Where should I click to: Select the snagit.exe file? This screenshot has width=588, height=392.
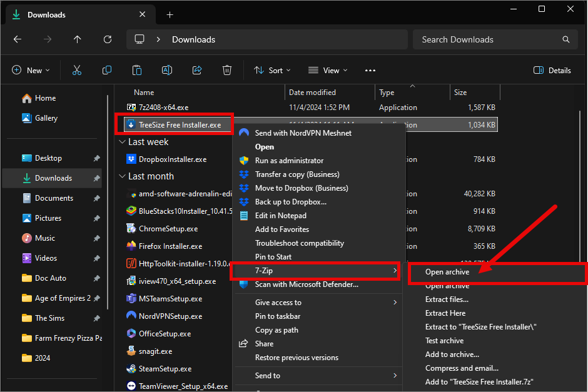[155, 351]
